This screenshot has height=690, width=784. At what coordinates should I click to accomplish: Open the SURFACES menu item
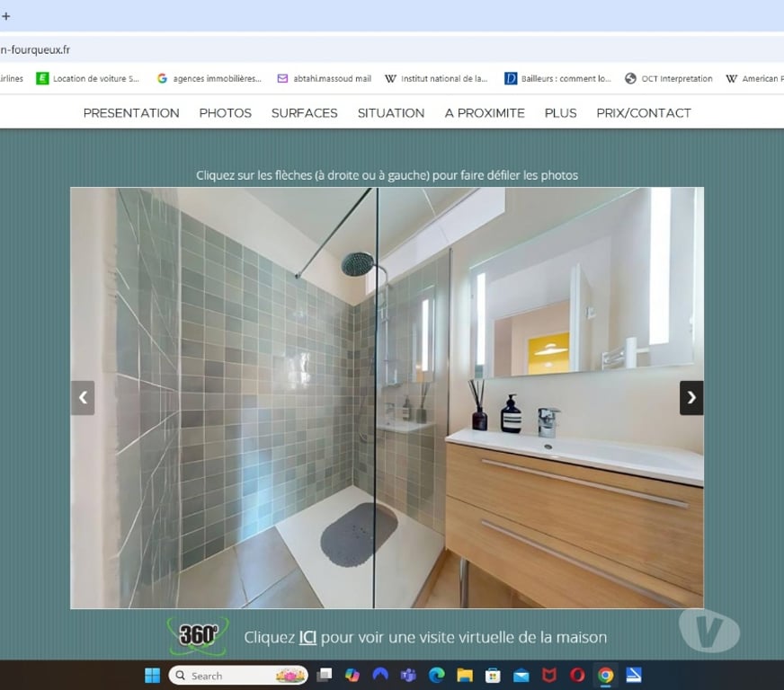click(304, 112)
